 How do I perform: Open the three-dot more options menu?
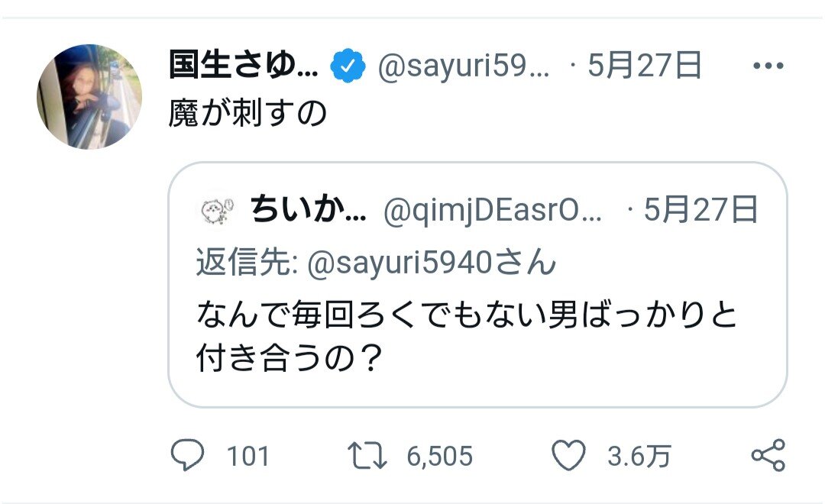tap(768, 67)
